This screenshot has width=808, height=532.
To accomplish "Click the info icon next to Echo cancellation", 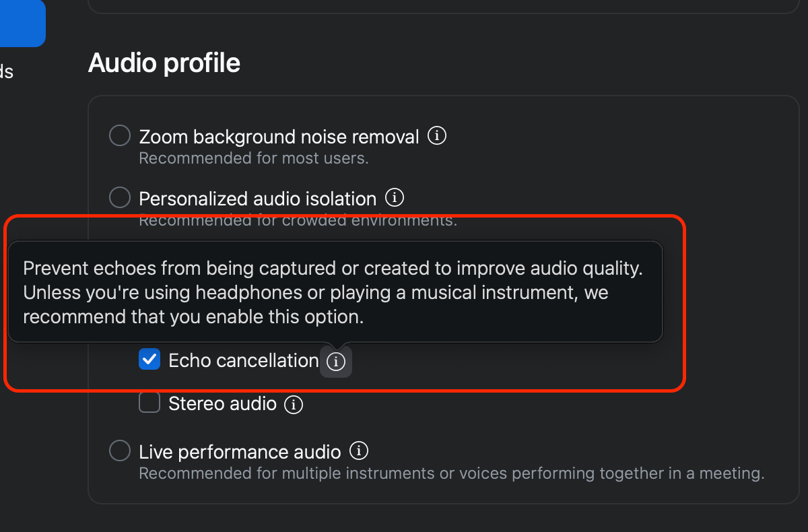I will pos(336,362).
